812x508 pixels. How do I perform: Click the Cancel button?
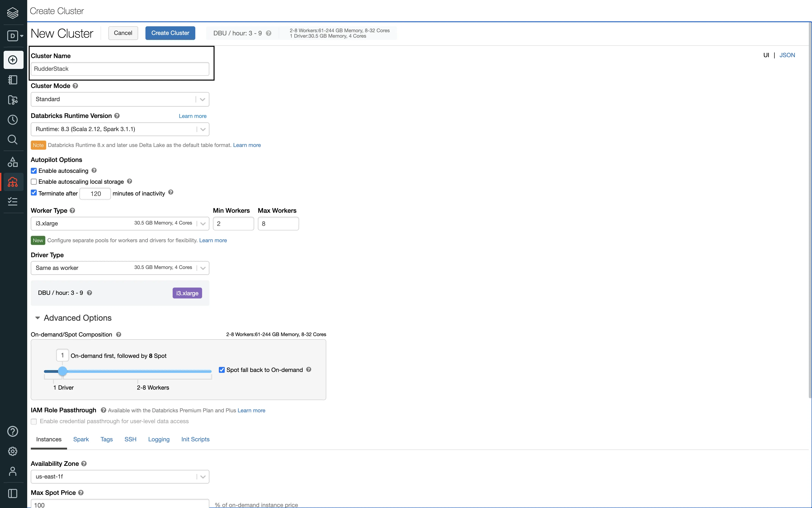click(123, 33)
